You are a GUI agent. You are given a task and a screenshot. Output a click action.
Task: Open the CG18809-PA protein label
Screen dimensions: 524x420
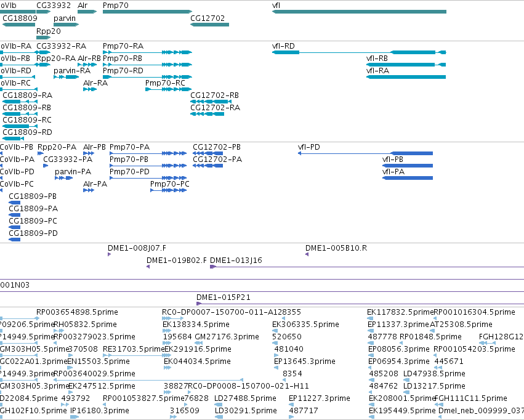(33, 209)
